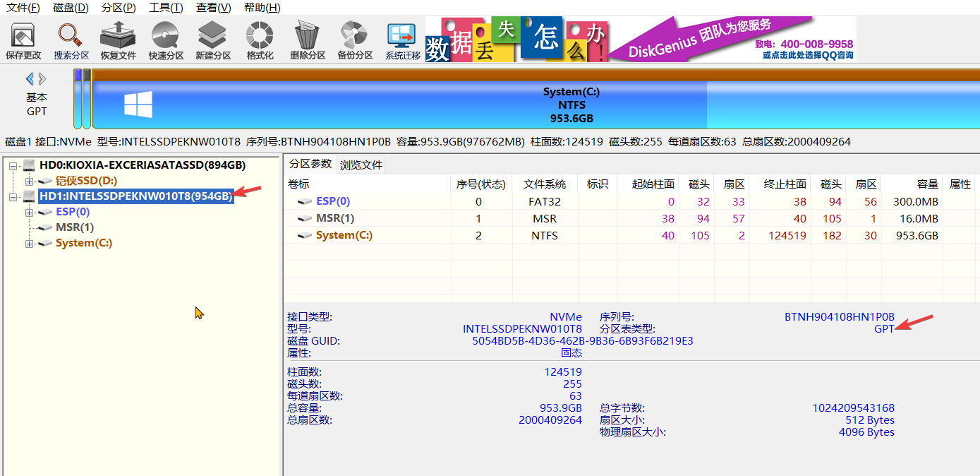Select ESP(0) label in disk tree
This screenshot has height=476, width=980.
pyautogui.click(x=73, y=212)
